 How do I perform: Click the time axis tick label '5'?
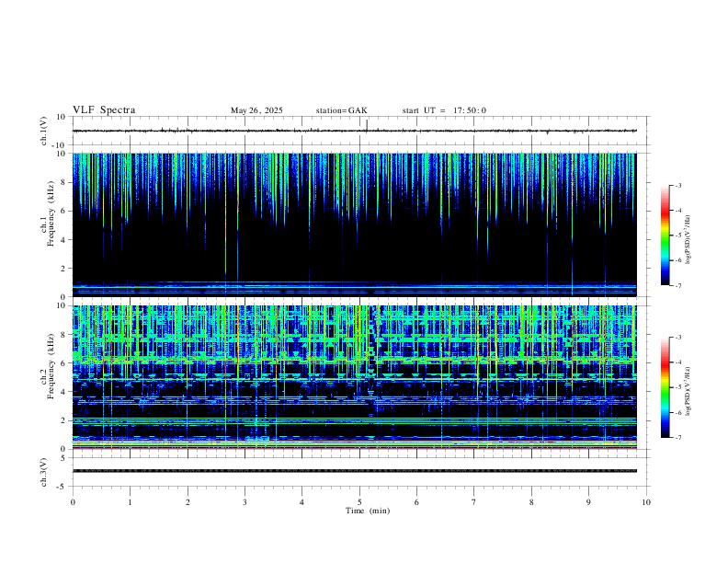tap(359, 502)
